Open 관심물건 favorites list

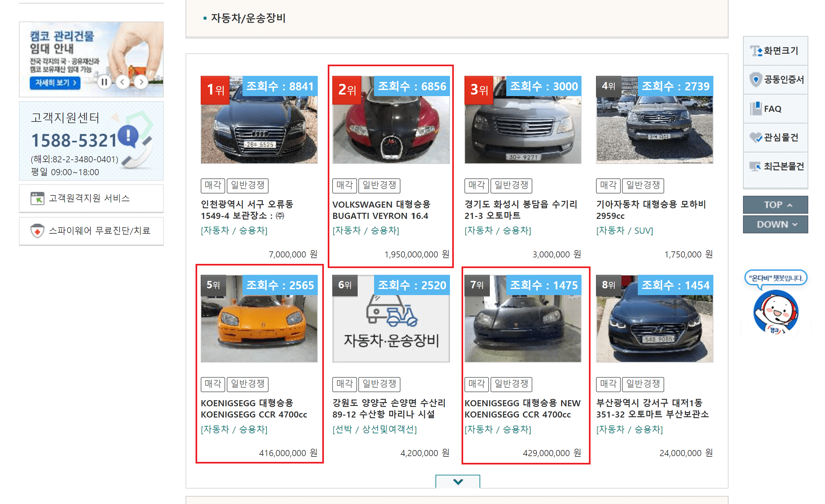click(775, 138)
